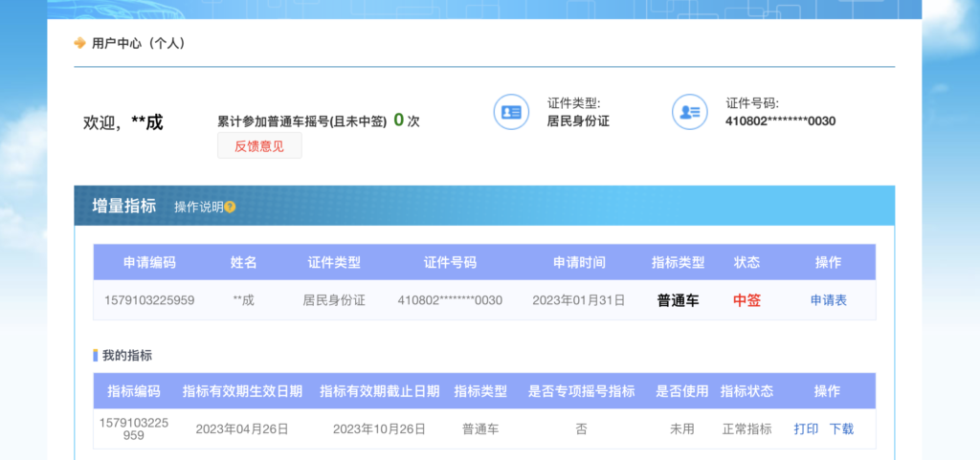Select the 2023年10月26日 expiry date cell

379,429
